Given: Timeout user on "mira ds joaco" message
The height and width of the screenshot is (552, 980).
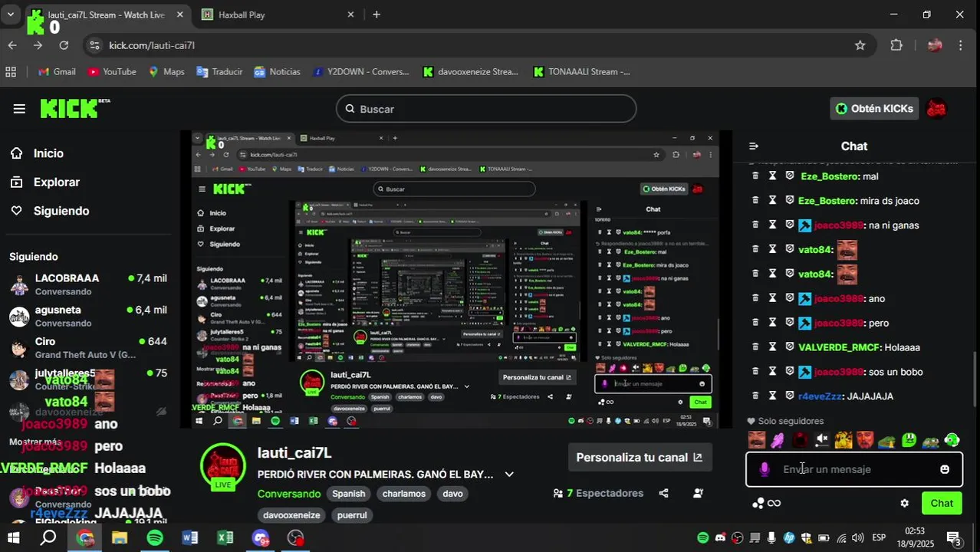Looking at the screenshot, I should point(773,200).
